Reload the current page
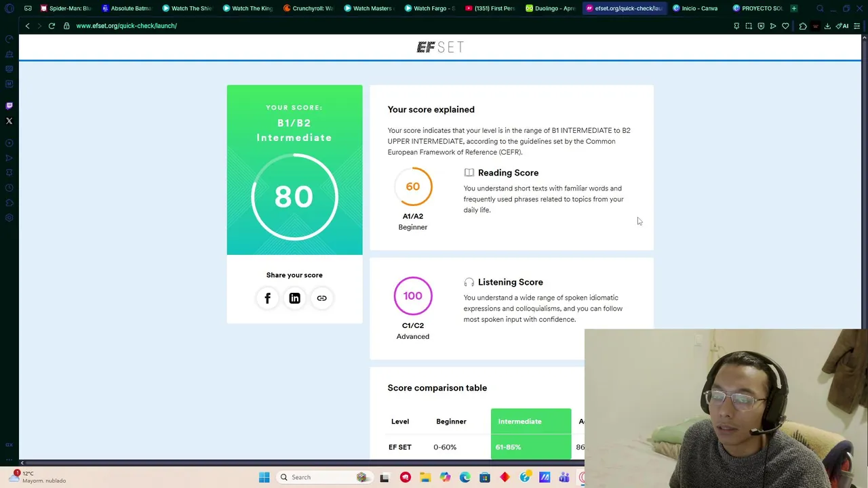868x488 pixels. pos(52,26)
